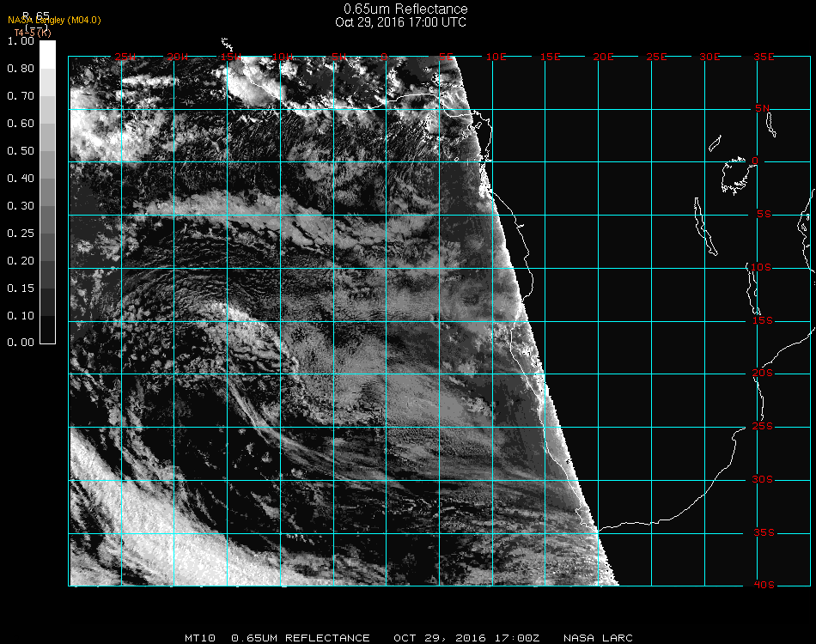Image resolution: width=816 pixels, height=644 pixels.
Task: Click the 15S latitude label
Action: tap(763, 320)
